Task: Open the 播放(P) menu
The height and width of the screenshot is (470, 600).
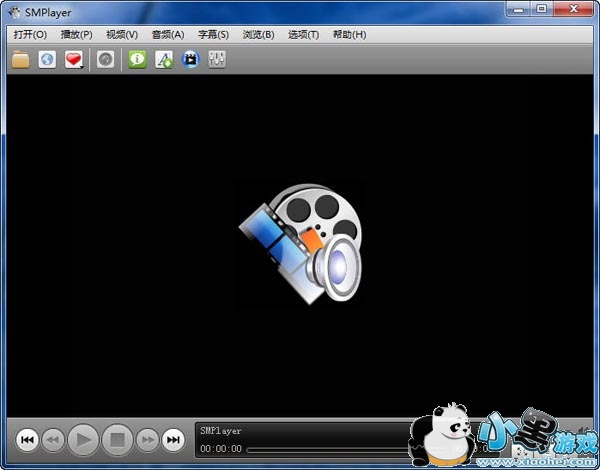Action: [77, 35]
